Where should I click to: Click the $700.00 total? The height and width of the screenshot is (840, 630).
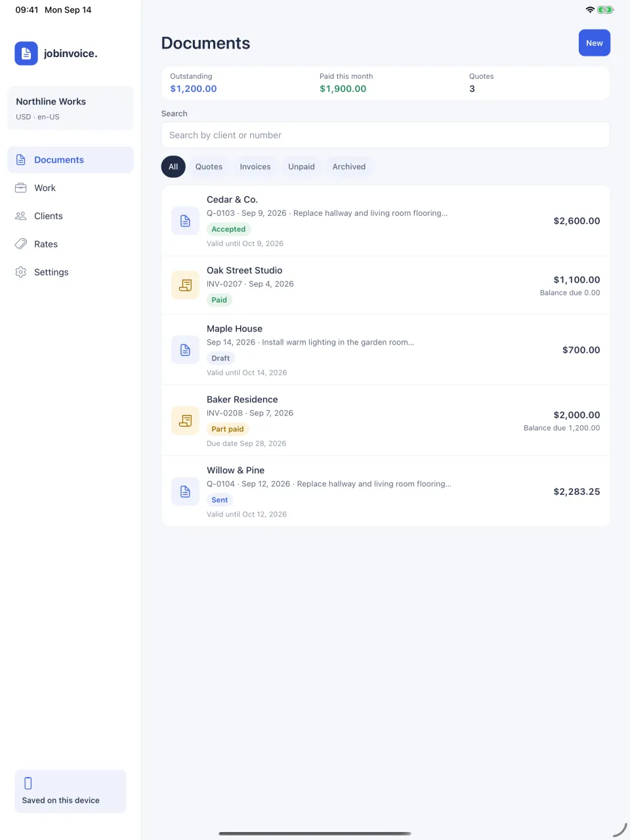(x=581, y=350)
